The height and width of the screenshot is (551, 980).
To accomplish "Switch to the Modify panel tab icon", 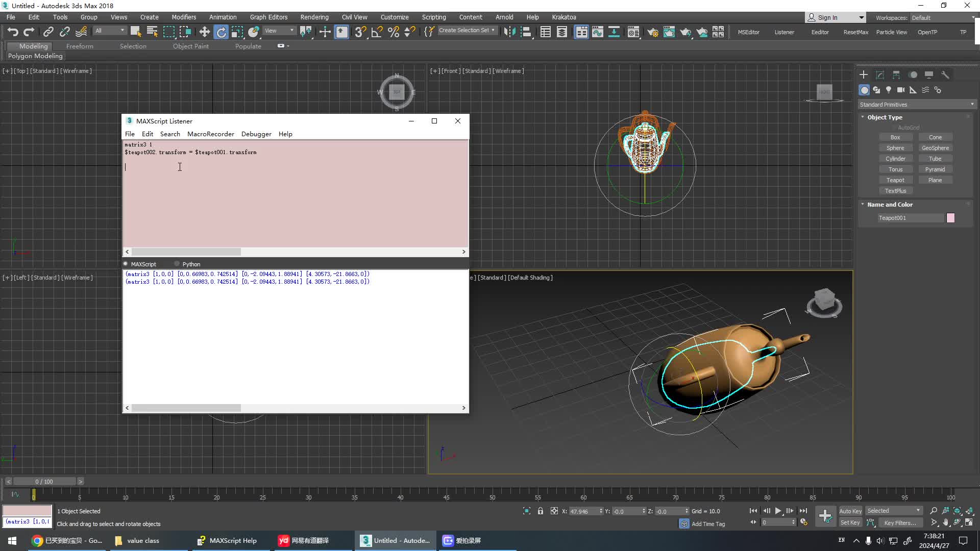I will [880, 75].
